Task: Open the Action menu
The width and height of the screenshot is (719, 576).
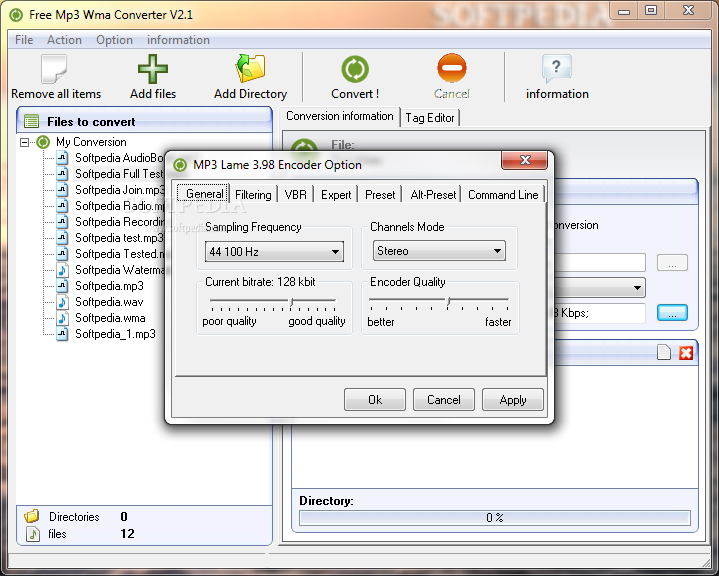Action: point(64,40)
